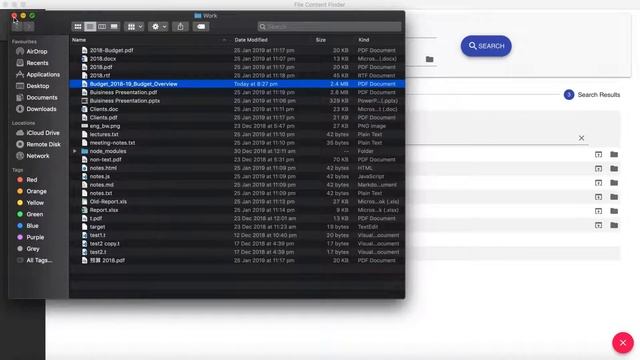Sort files by Size column
Viewport: 640px width, 360px height.
pos(321,40)
